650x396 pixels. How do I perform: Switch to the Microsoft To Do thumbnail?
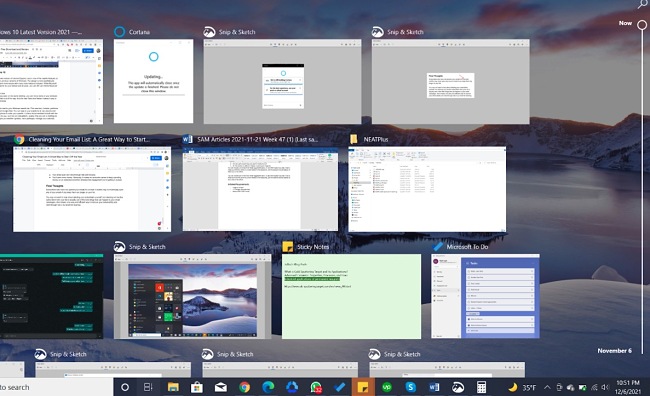(485, 296)
